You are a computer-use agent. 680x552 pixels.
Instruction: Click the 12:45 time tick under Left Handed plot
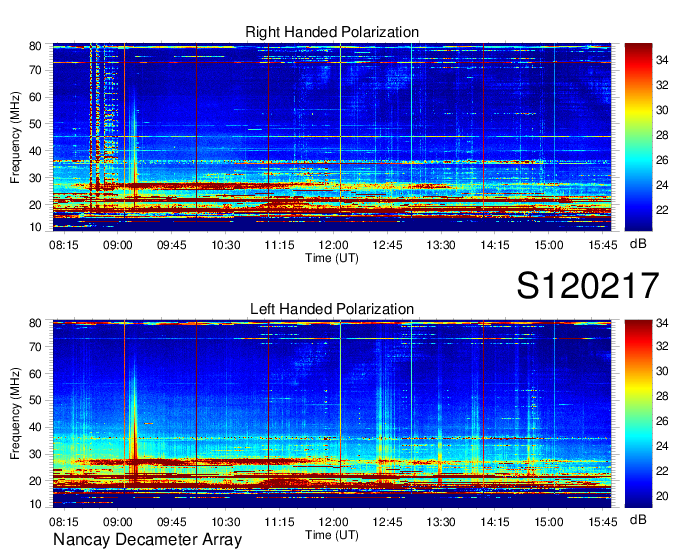tap(387, 522)
